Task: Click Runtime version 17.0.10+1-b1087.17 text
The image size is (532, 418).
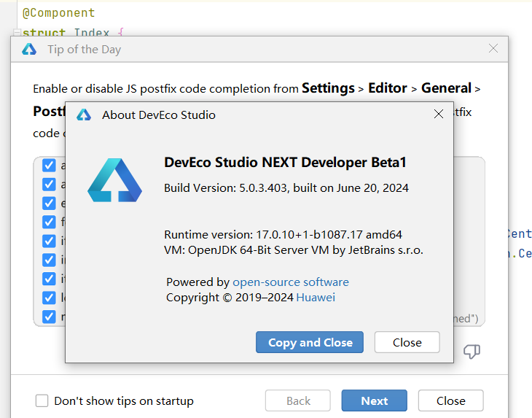Action: (x=283, y=235)
